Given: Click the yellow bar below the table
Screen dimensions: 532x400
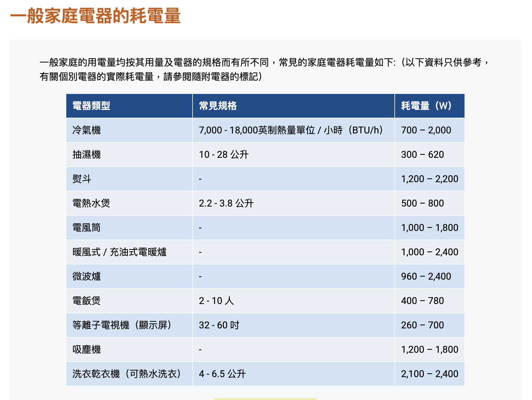Looking at the screenshot, I should pos(265,399).
